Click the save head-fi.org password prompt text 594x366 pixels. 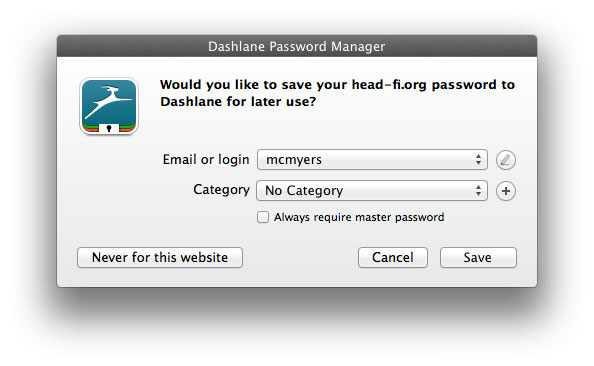(x=337, y=93)
